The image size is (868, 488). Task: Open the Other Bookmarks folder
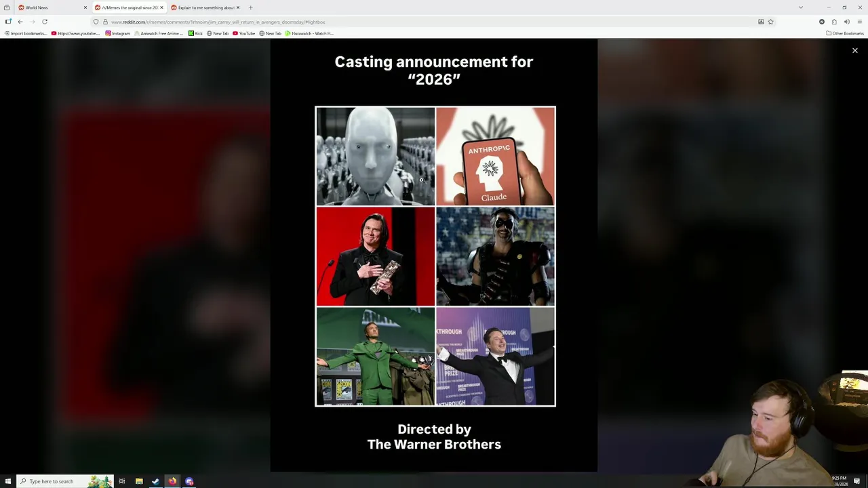(845, 33)
